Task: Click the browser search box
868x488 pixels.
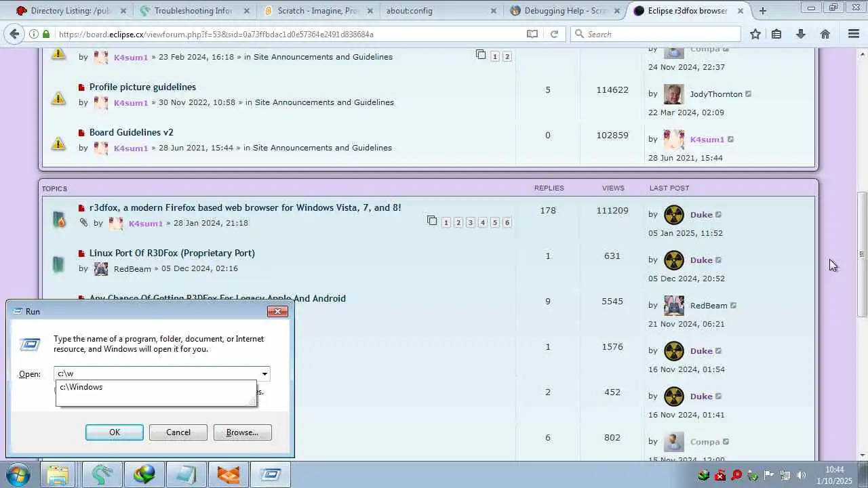Action: pos(656,34)
